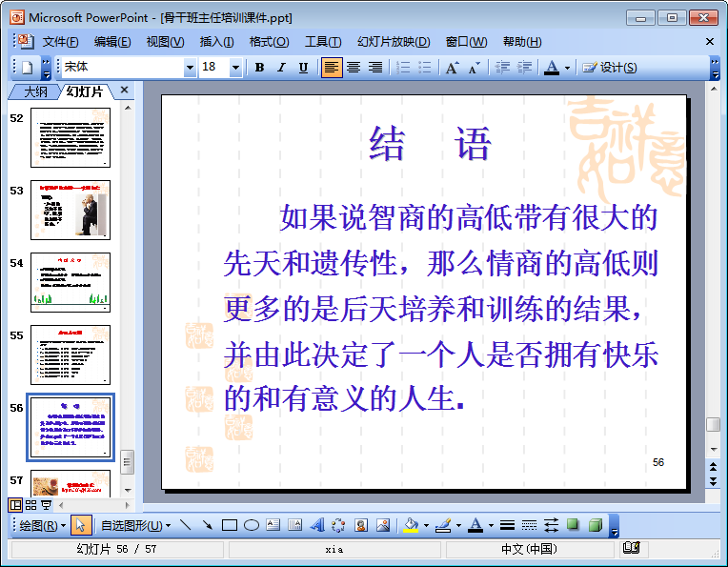The width and height of the screenshot is (728, 567).
Task: Select the Oval drawing tool
Action: pos(252,525)
